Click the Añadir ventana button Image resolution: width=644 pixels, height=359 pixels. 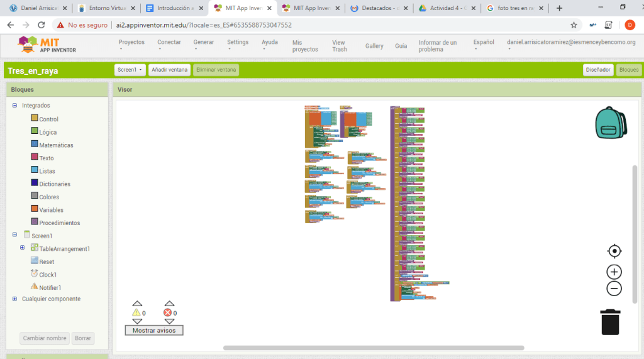169,70
